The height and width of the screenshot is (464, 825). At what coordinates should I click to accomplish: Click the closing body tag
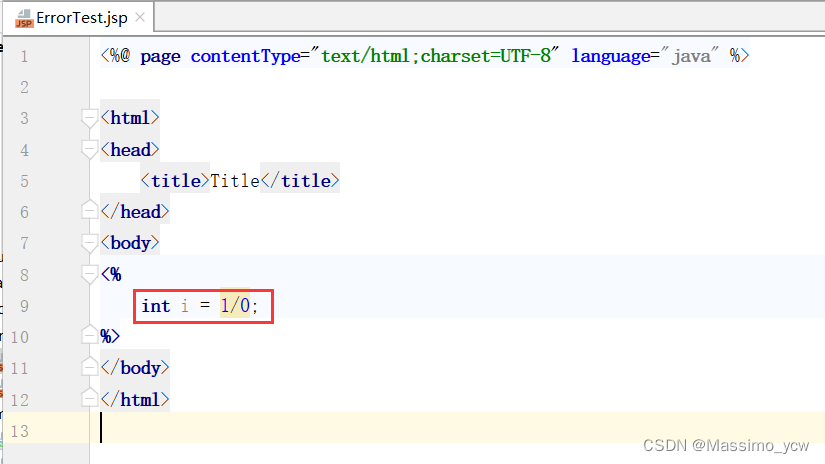[x=135, y=368]
